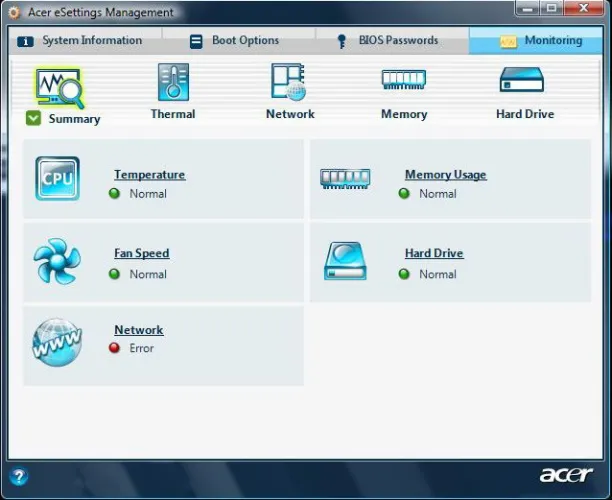The width and height of the screenshot is (612, 500).
Task: Click the Thermal label
Action: point(173,114)
